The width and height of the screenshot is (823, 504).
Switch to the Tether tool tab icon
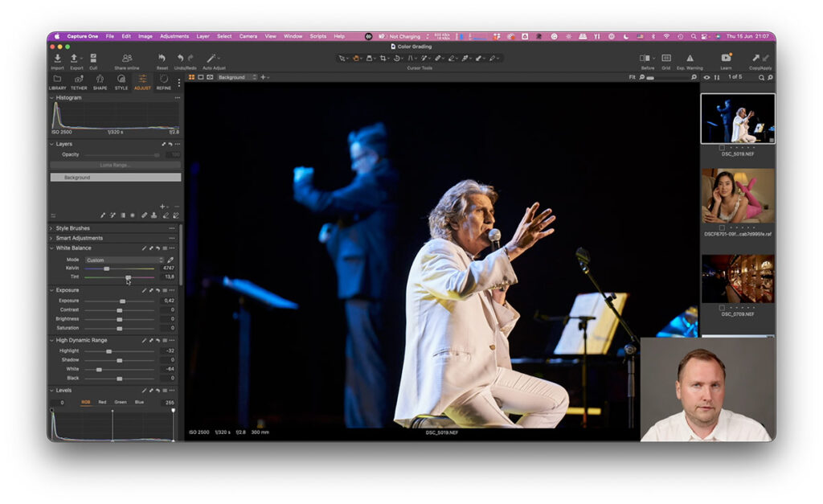[77, 79]
